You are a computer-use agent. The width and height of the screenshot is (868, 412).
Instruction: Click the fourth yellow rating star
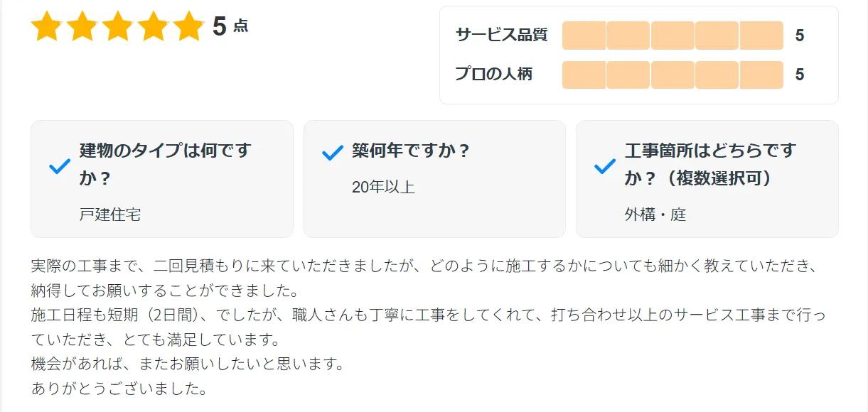coord(153,27)
